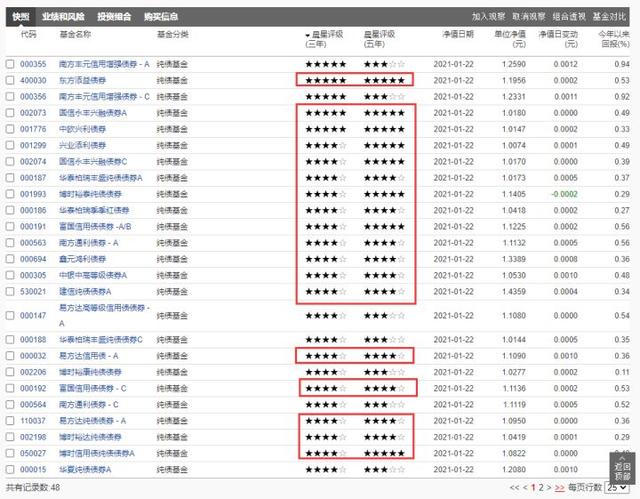The width and height of the screenshot is (640, 499).
Task: Click the 加入观察 button
Action: (x=489, y=17)
